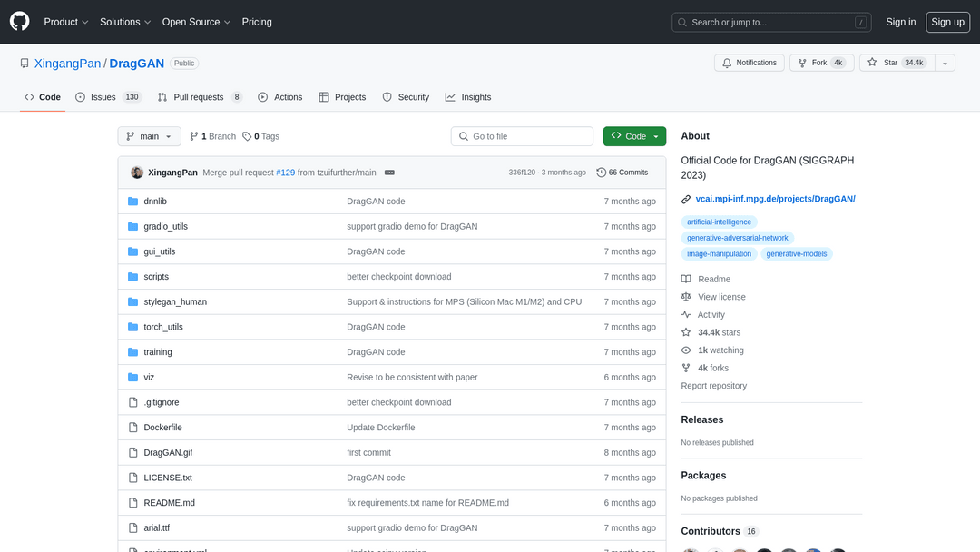Expand the star lists dropdown arrow
This screenshot has height=552, width=980.
[x=945, y=63]
